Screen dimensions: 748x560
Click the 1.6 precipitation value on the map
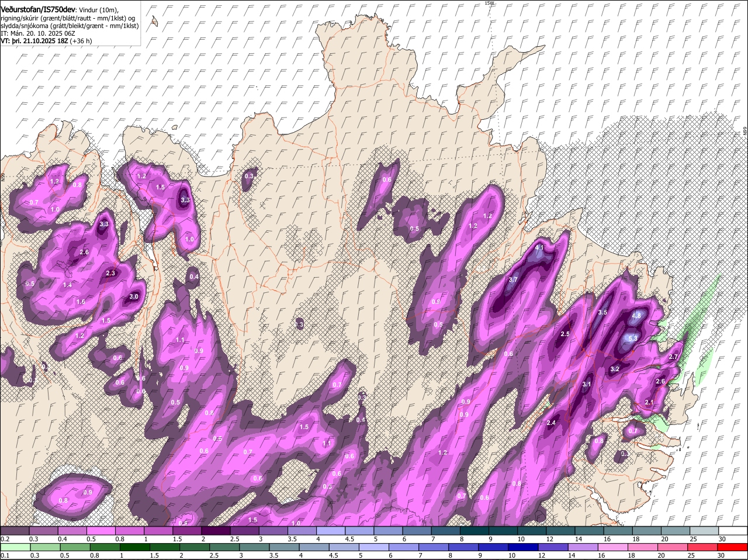pos(81,302)
